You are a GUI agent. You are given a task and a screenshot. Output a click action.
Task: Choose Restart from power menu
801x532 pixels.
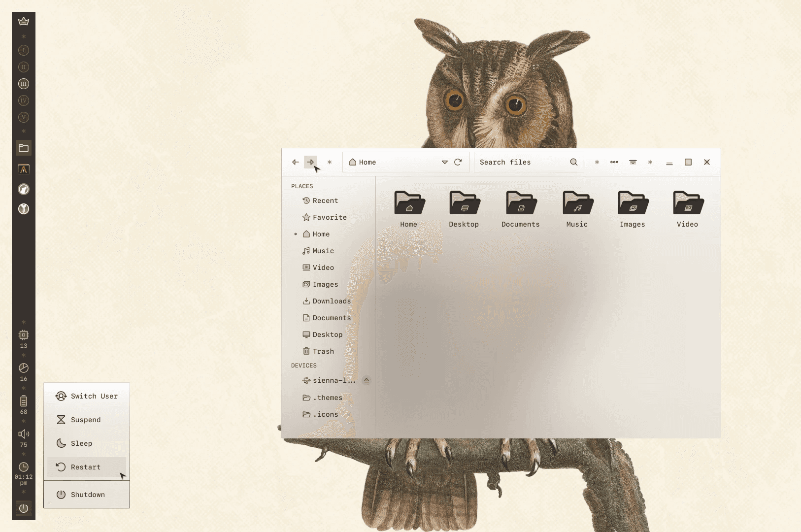pyautogui.click(x=87, y=467)
